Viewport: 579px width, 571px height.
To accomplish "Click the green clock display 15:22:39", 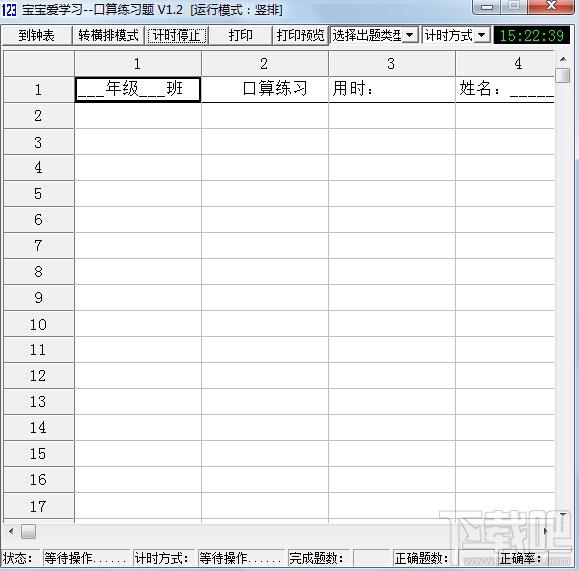I will tap(531, 35).
